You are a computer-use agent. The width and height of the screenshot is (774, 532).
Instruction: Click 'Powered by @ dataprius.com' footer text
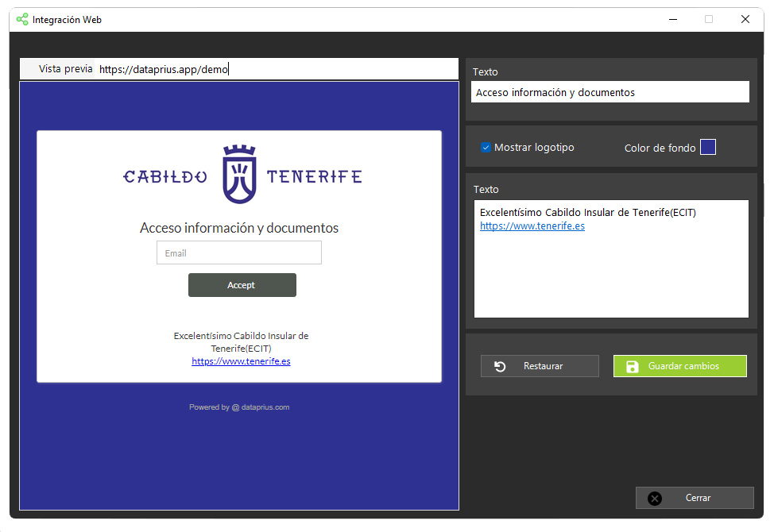(x=239, y=407)
